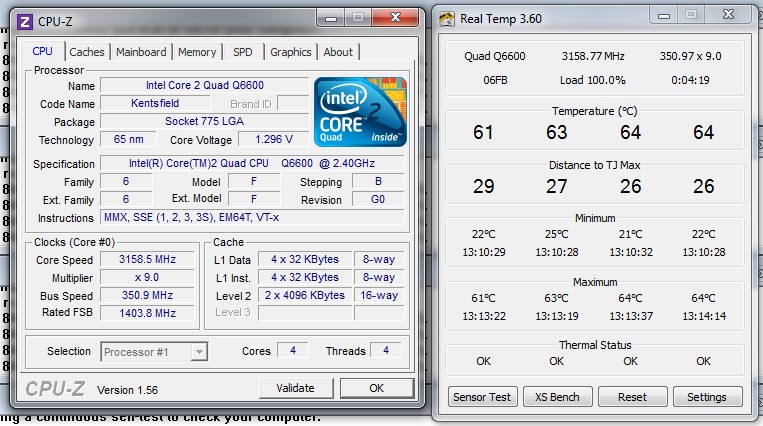
Task: Minimize the CPU-Z window
Action: [331, 18]
